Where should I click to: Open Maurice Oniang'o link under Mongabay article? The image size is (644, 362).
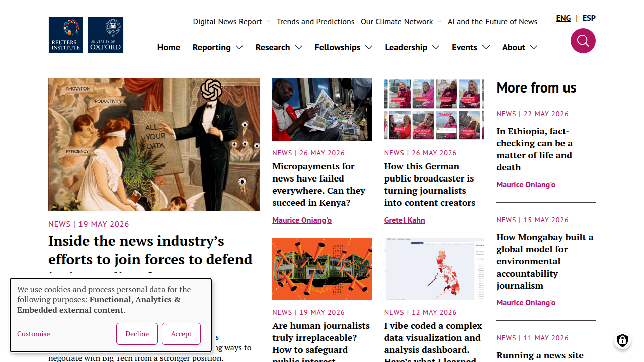[x=526, y=303]
